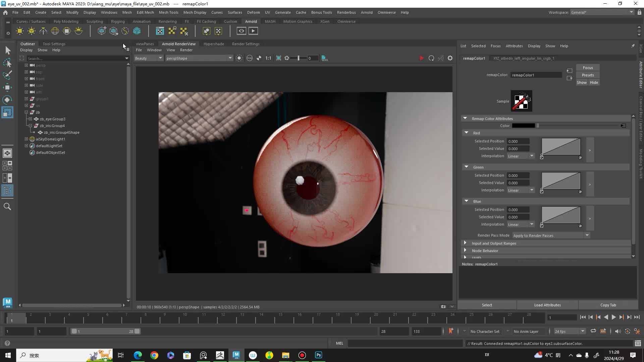Create an Arnold light portal
The width and height of the screenshot is (644, 362).
click(x=67, y=31)
